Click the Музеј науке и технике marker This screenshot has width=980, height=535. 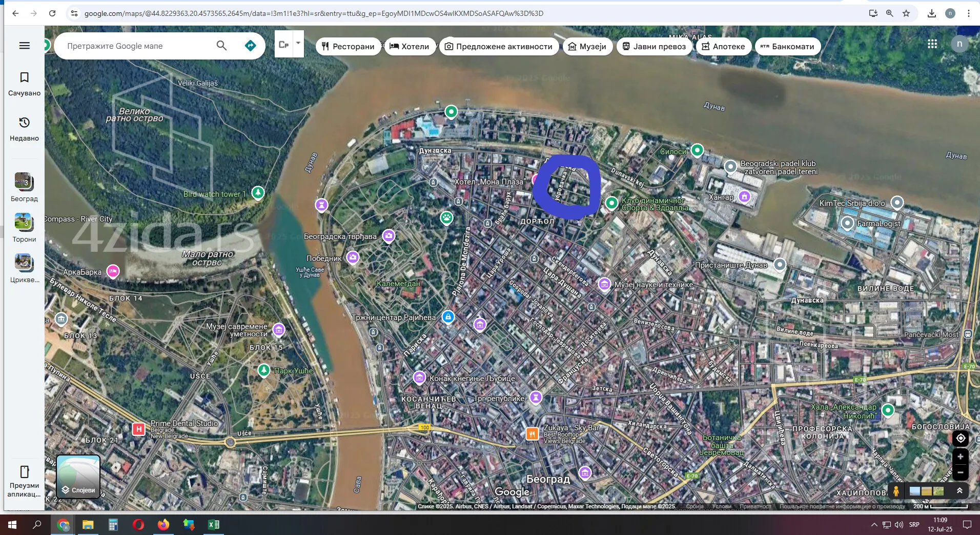pos(604,284)
